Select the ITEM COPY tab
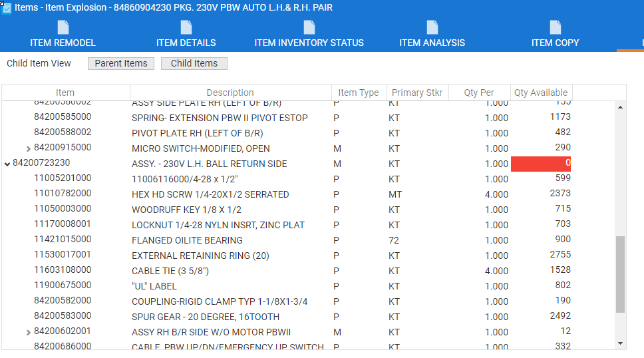This screenshot has width=644, height=358. tap(556, 35)
